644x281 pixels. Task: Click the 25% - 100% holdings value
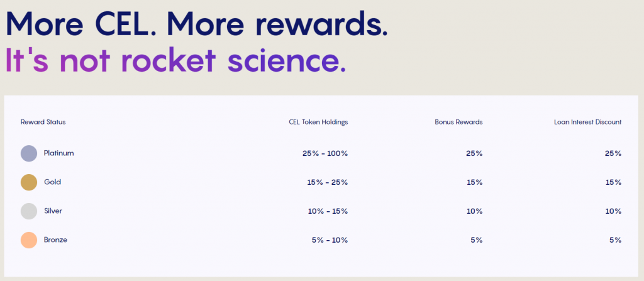tap(325, 153)
